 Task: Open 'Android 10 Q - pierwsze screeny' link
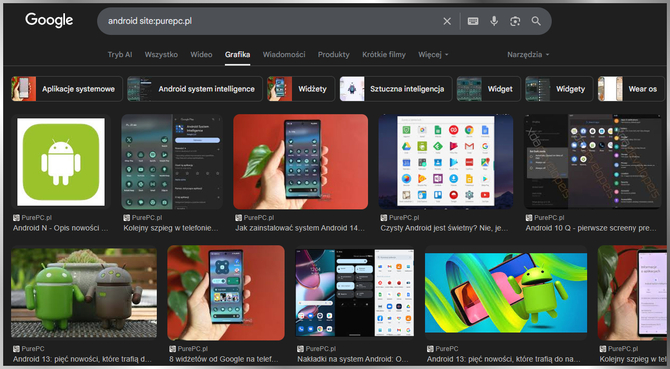[x=591, y=228]
